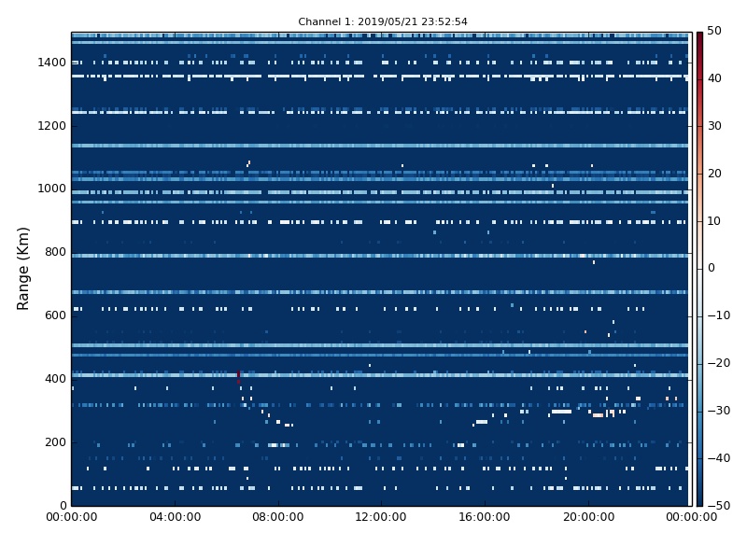Click the colorbar tick label 20

click(714, 174)
